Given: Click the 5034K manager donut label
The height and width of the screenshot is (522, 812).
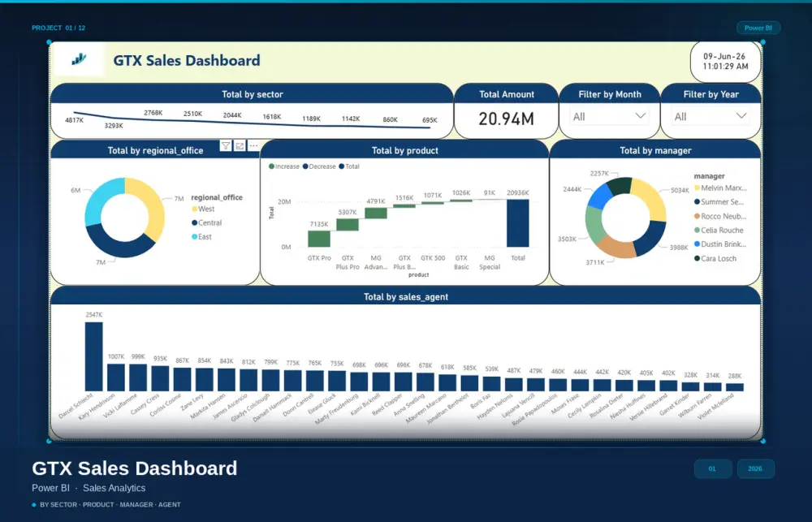Looking at the screenshot, I should [x=680, y=191].
